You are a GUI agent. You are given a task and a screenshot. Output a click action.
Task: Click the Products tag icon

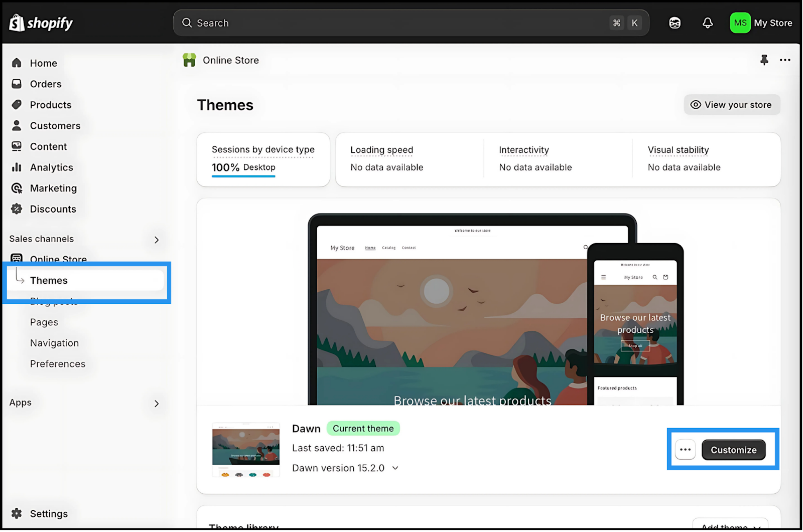(16, 105)
